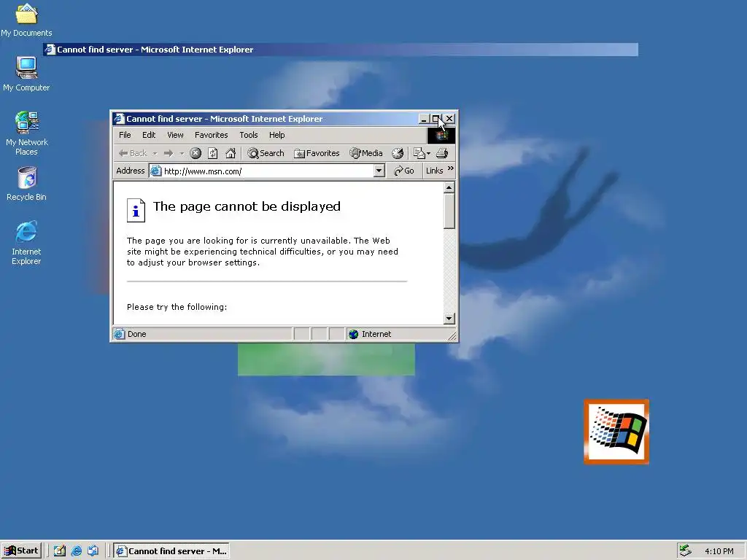Screen dimensions: 747x560
Task: Click the vertical scrollbar thumb
Action: click(x=449, y=211)
